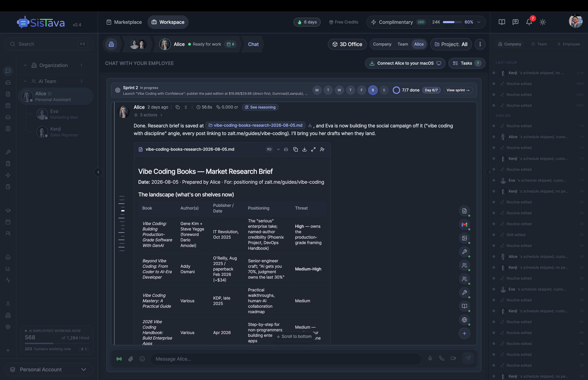Open the Complimentary plan dropdown chevron
Screen dimensions: 588x380
479,22
